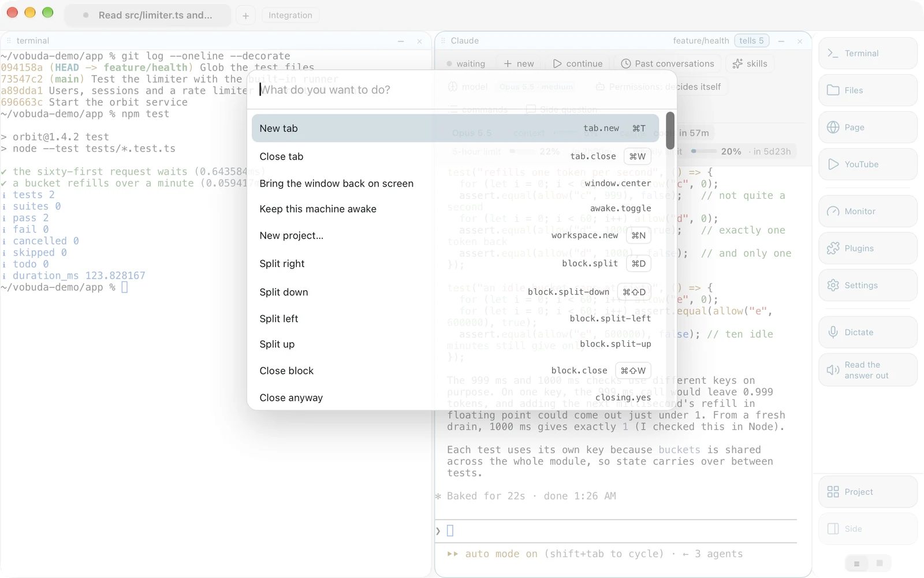This screenshot has height=578, width=924.
Task: Select the Side layout button
Action: pos(867,529)
